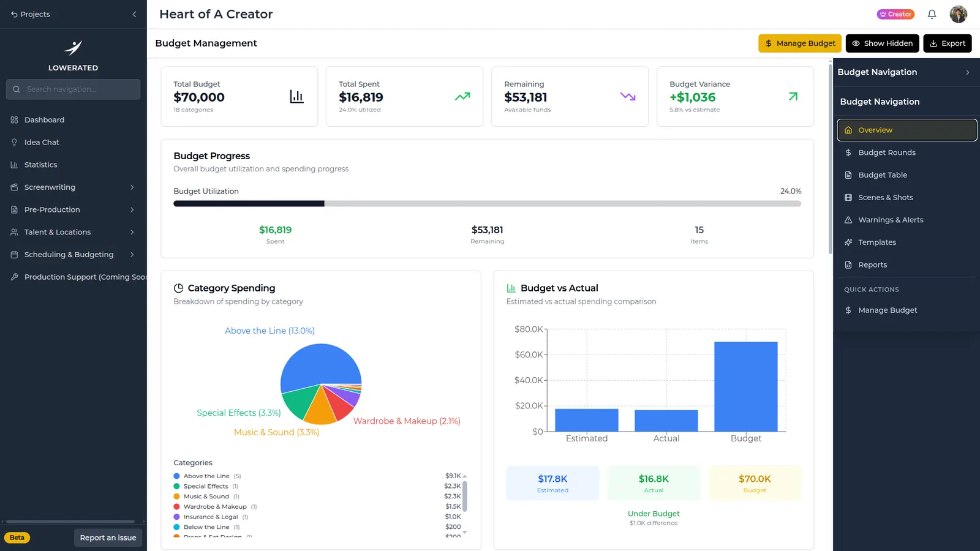This screenshot has height=551, width=980.
Task: Click the Creator badge in header
Action: point(895,14)
